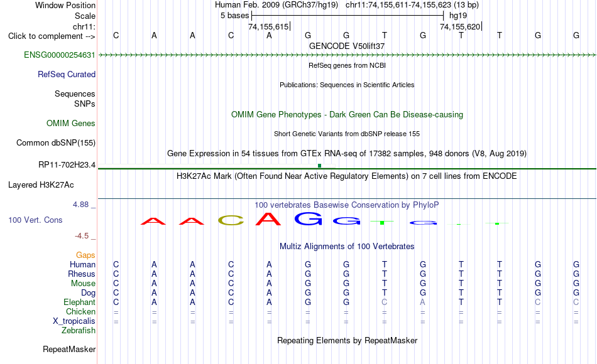Click 'Repeating Elements by RepeatMasker' title
The height and width of the screenshot is (364, 597).
[x=348, y=340]
